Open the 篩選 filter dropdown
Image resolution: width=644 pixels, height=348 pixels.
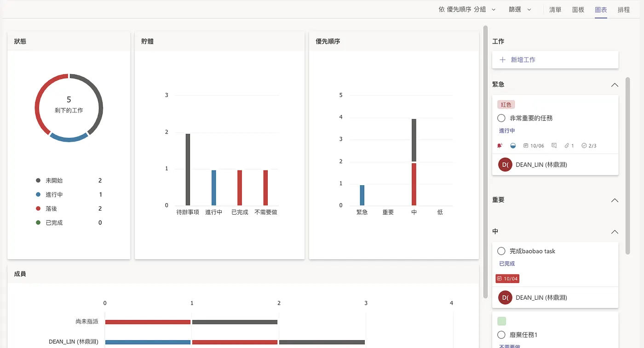(520, 9)
